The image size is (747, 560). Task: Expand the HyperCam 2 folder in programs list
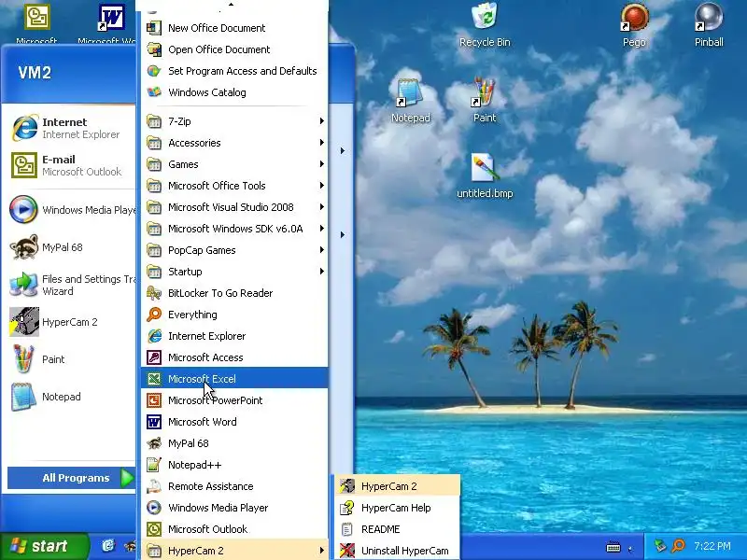(x=234, y=550)
